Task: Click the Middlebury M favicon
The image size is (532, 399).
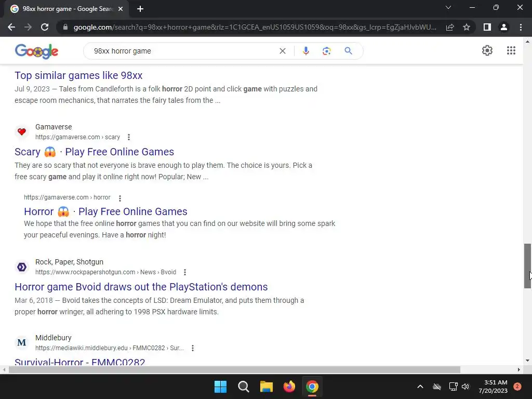Action: [22, 342]
